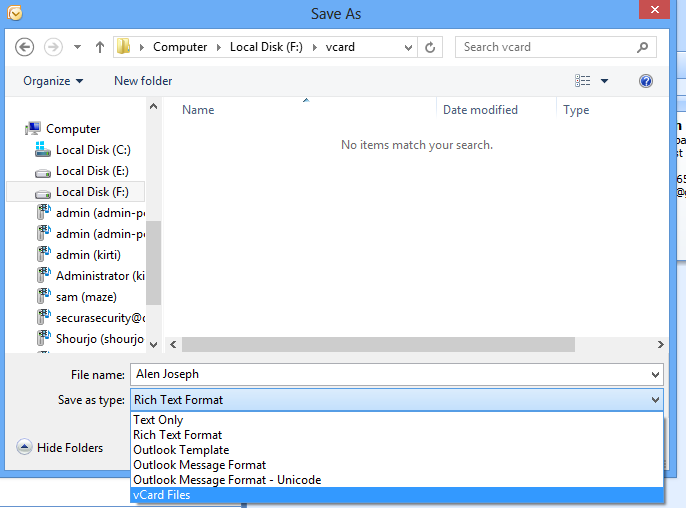Open the Organize menu

click(x=53, y=81)
